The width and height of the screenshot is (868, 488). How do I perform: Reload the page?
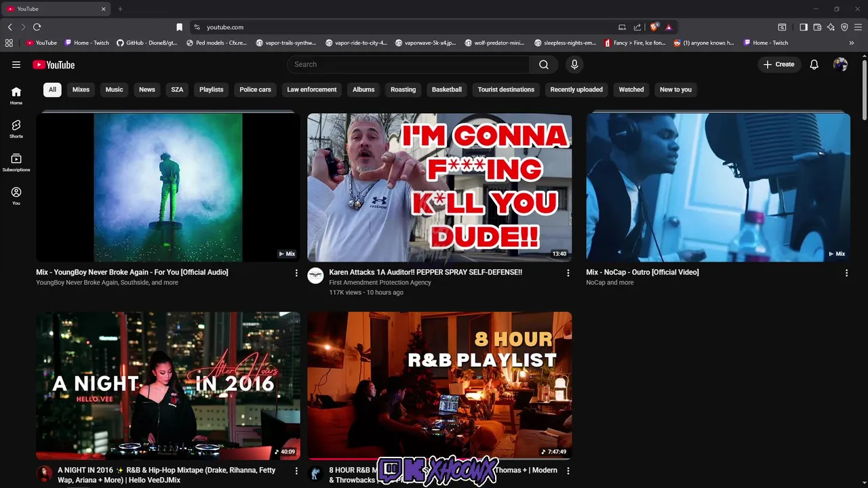[x=37, y=27]
